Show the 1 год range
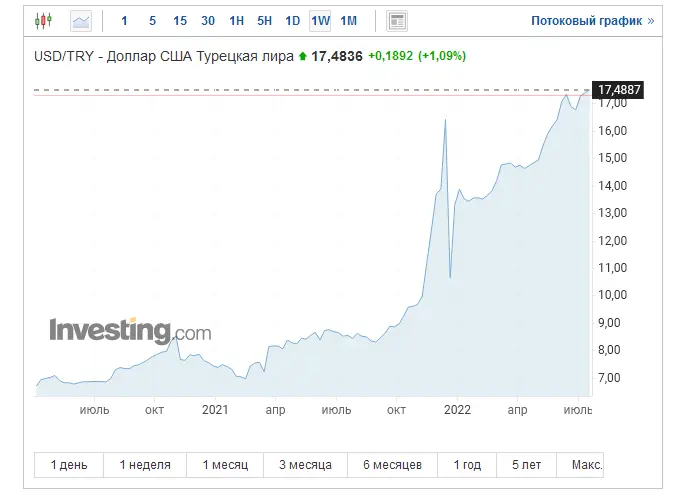The height and width of the screenshot is (498, 674). pyautogui.click(x=467, y=464)
